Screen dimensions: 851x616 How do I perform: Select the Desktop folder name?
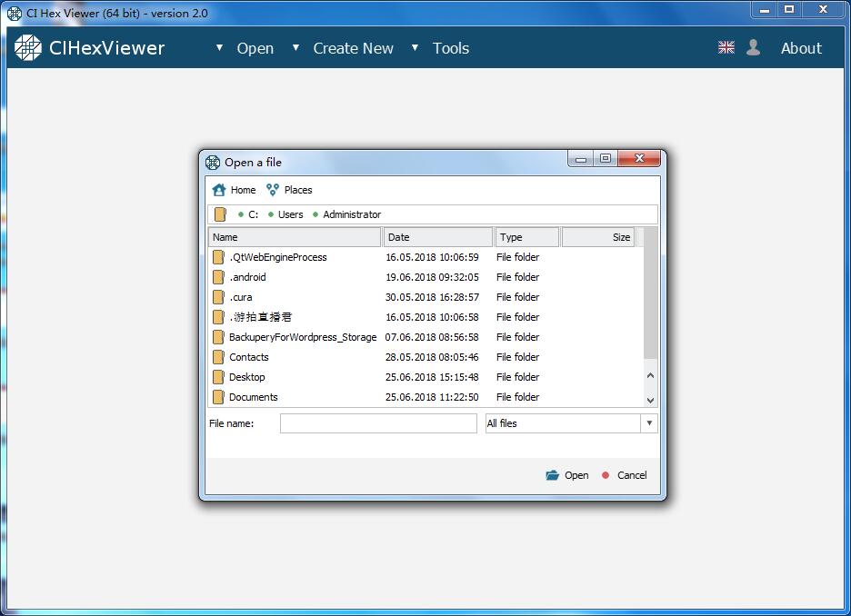[247, 377]
